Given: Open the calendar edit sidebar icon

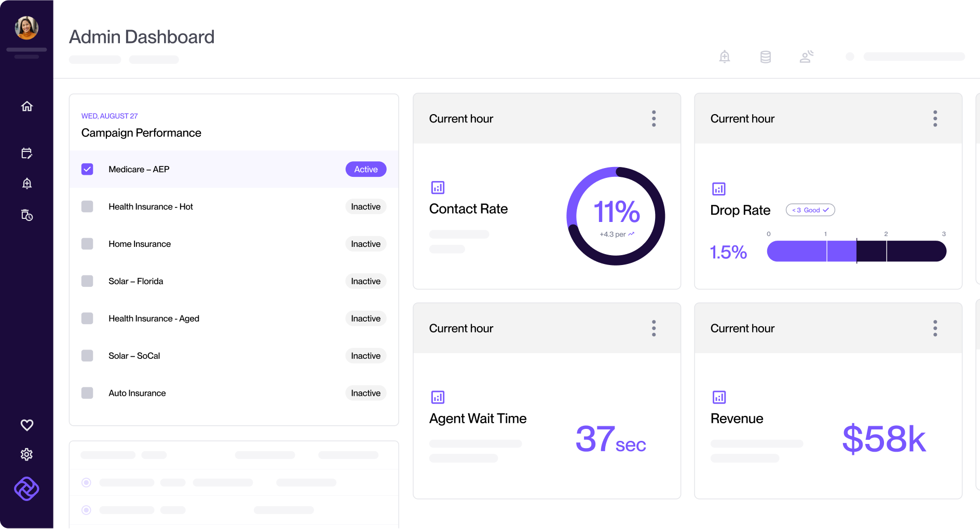Looking at the screenshot, I should pos(27,153).
